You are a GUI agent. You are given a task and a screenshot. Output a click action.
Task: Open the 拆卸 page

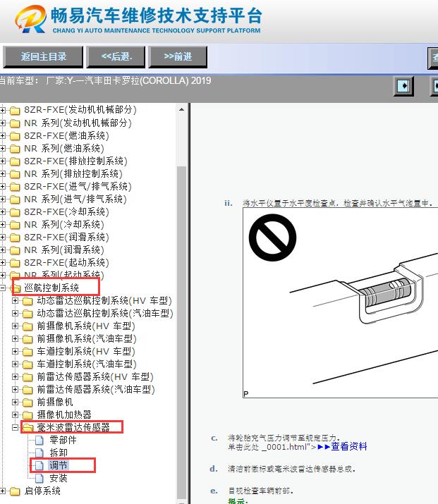tap(59, 453)
